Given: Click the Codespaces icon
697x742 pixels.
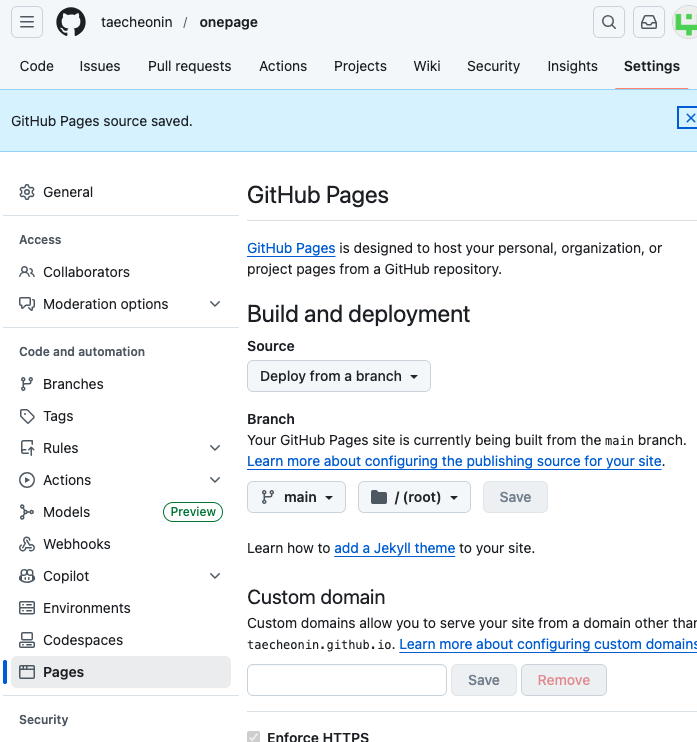Looking at the screenshot, I should point(27,640).
